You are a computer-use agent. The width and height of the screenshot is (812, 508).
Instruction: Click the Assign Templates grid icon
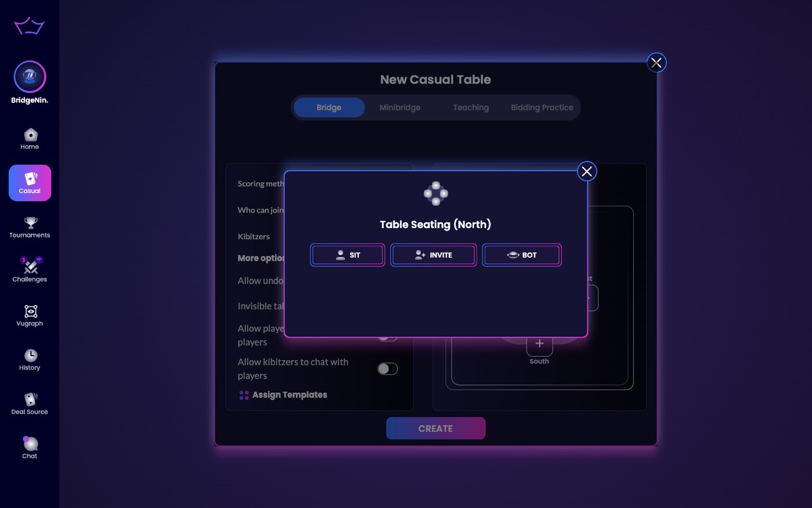244,395
